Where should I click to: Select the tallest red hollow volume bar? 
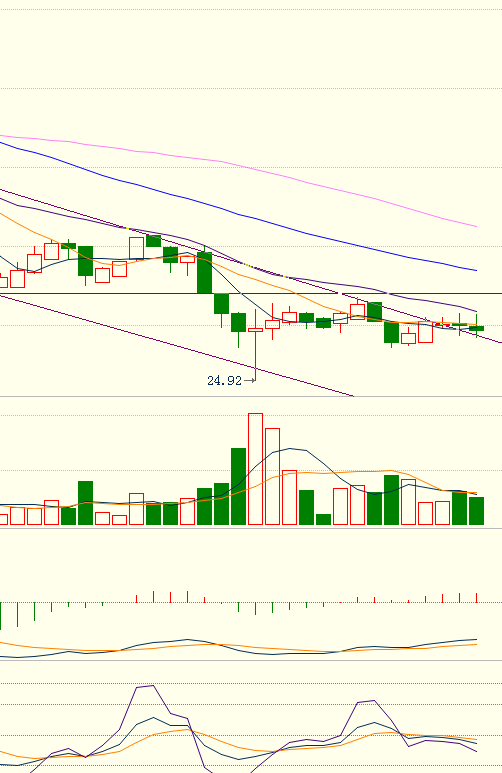click(255, 469)
